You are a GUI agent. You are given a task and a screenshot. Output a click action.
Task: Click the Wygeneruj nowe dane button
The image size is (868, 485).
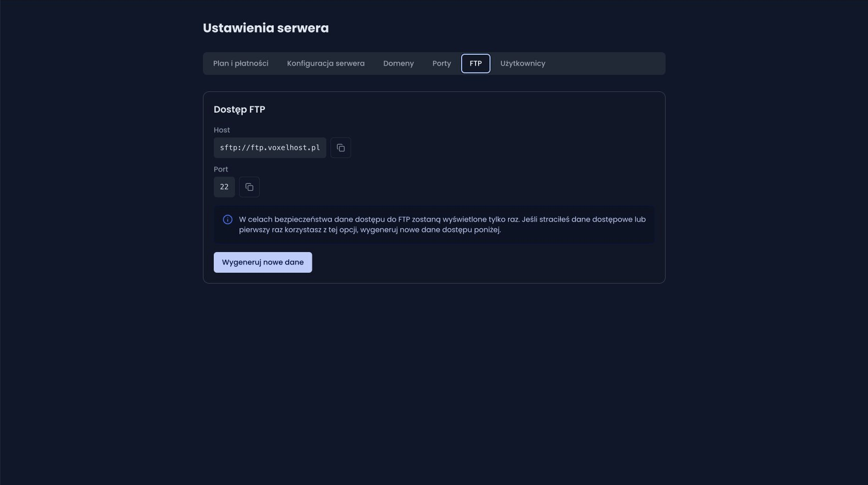coord(263,262)
